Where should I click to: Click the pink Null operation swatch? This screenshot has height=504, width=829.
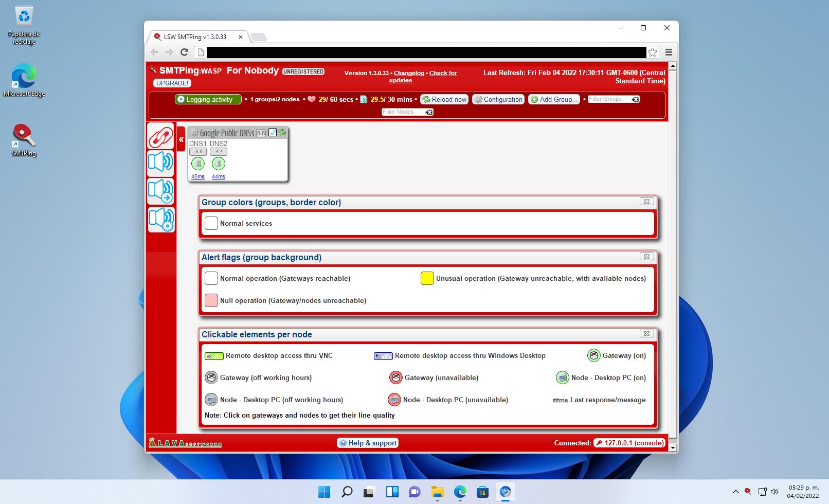211,300
